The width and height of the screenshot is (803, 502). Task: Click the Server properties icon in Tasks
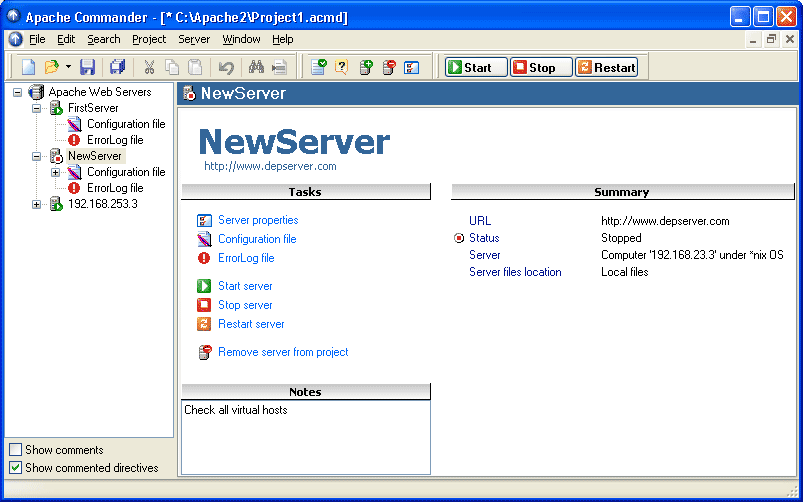coord(204,220)
